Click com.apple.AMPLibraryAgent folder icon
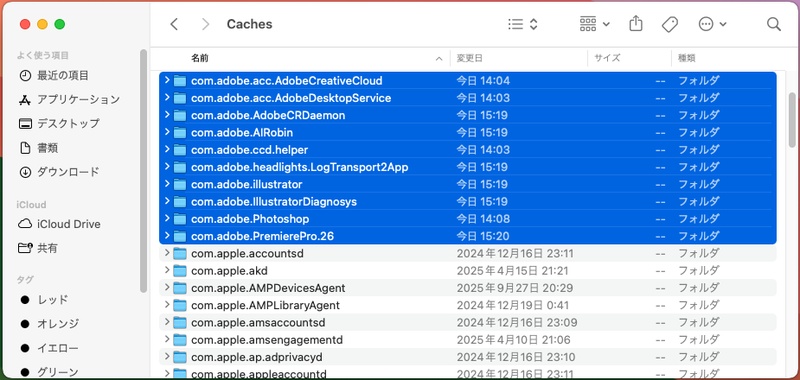800x380 pixels. point(180,306)
